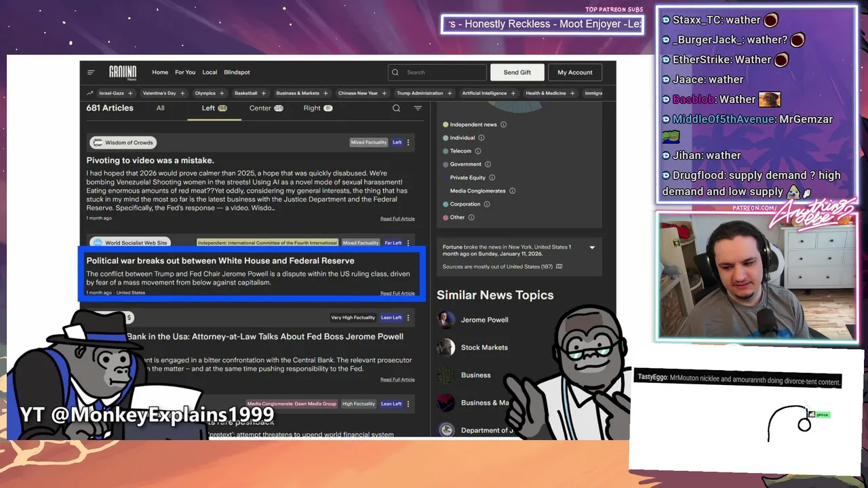Viewport: 868px width, 488px height.
Task: Click Drugflood's message in stream chat
Action: (x=751, y=184)
